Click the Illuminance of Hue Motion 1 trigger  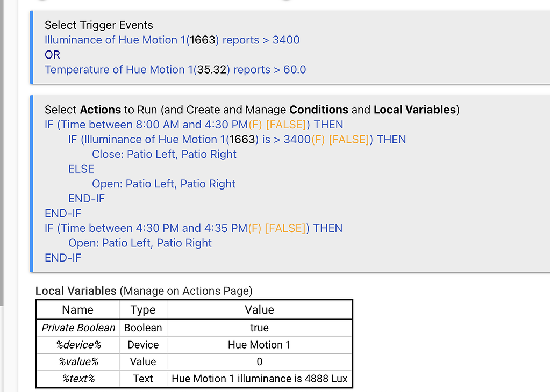click(x=172, y=40)
